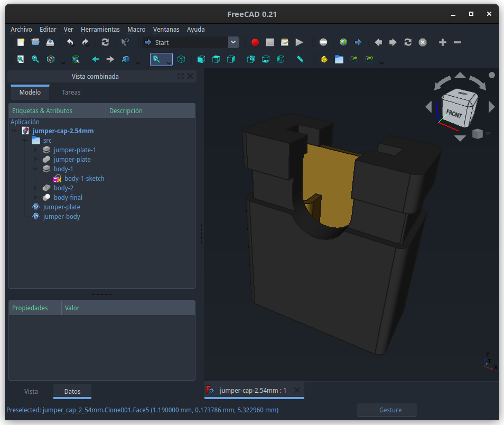Click the make sub-link double-arrow icon
Screen dimensions: 504x425
pos(369,59)
